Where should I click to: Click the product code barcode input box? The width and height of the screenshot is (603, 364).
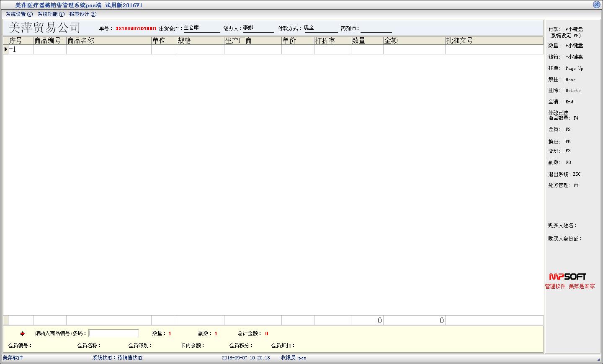pyautogui.click(x=113, y=333)
